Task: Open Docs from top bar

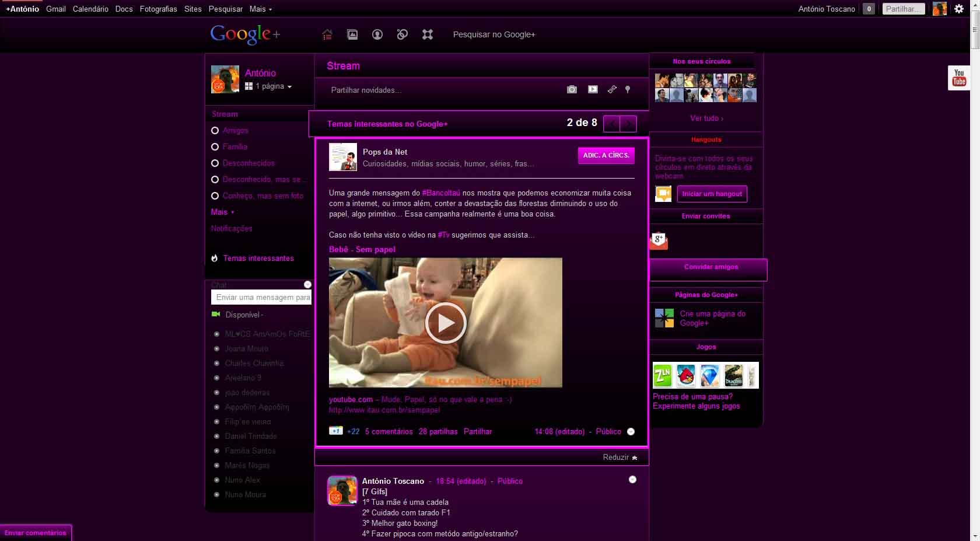Action: [x=124, y=9]
